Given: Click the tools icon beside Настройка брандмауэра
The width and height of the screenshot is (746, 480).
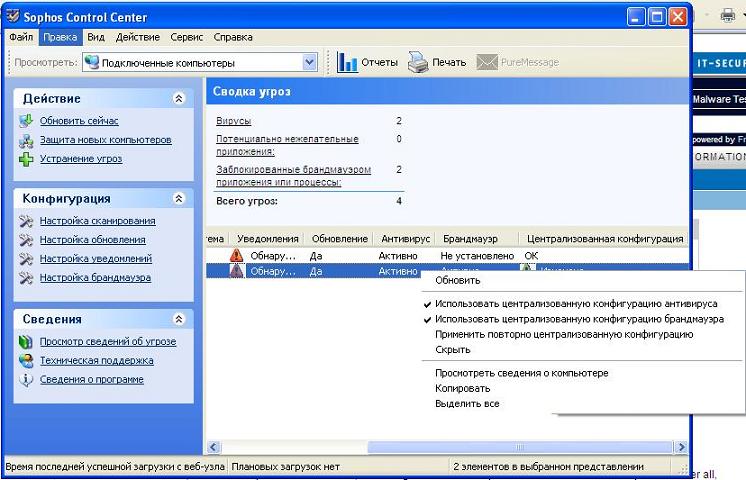Looking at the screenshot, I should 26,278.
